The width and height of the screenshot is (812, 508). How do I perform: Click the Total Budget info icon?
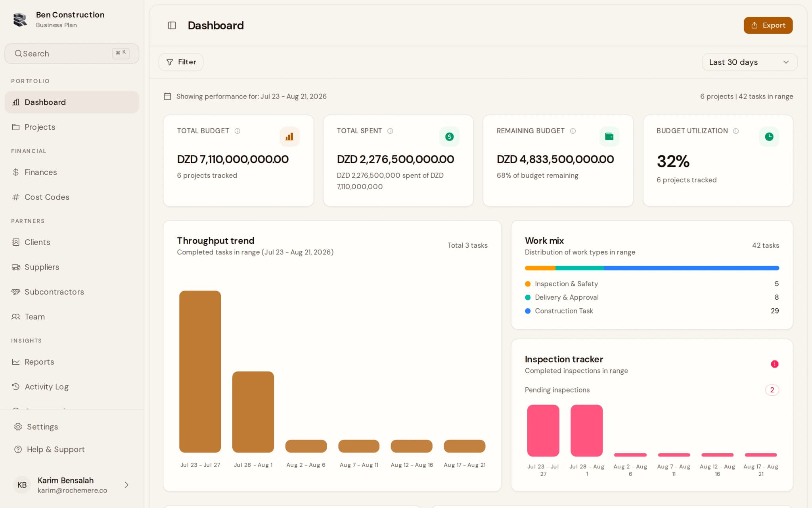coord(237,131)
